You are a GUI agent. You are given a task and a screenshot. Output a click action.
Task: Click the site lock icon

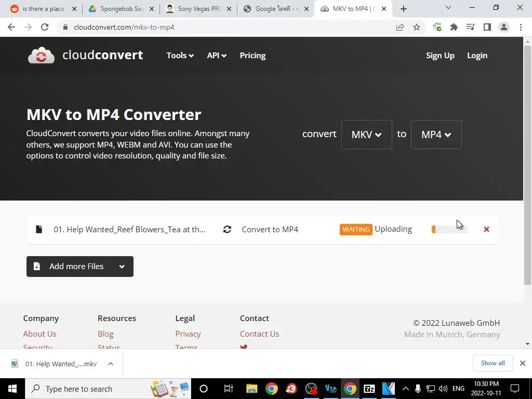click(65, 27)
